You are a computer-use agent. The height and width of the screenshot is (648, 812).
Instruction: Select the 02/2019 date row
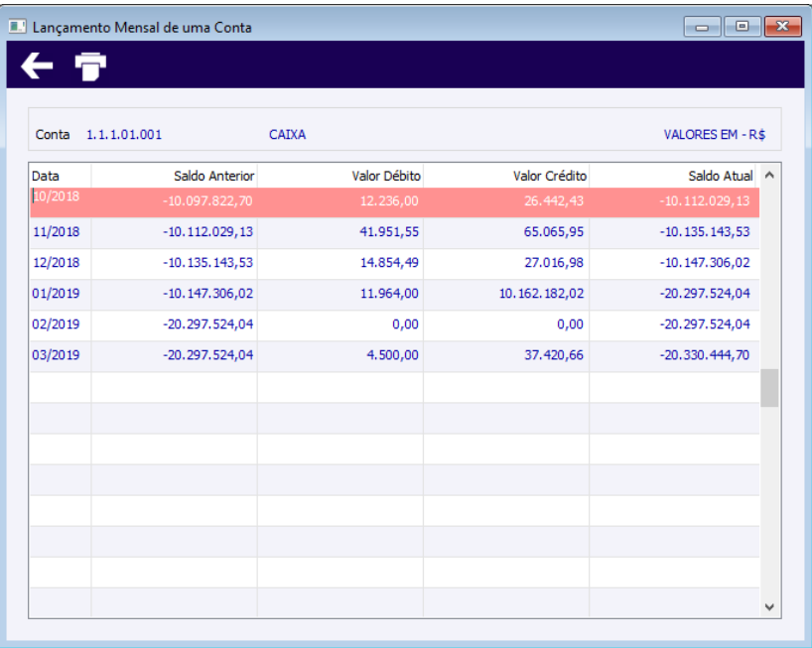[x=395, y=324]
